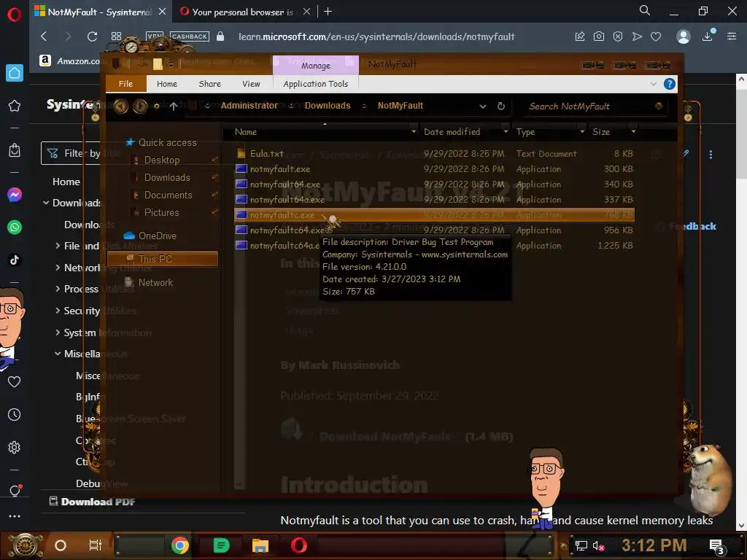
Task: Expand Process Utilities in docs sidebar
Action: pyautogui.click(x=58, y=289)
